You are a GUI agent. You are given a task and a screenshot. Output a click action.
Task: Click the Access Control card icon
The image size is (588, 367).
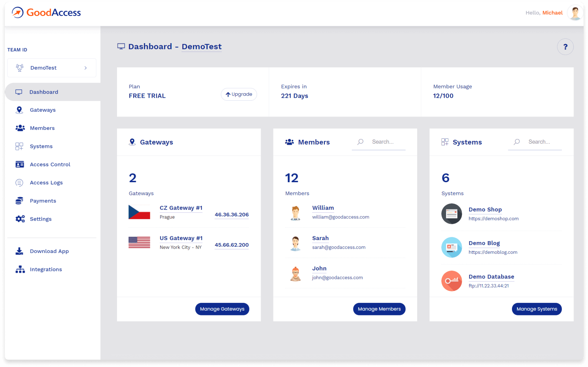click(x=20, y=165)
